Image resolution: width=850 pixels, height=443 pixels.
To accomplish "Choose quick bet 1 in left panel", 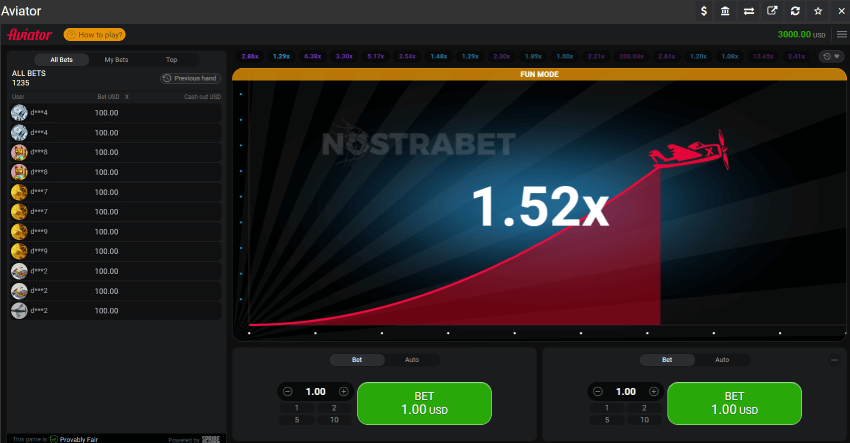I will pyautogui.click(x=297, y=408).
